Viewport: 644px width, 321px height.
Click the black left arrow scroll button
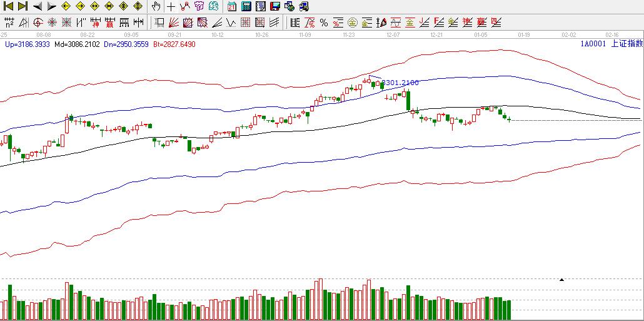37,6
